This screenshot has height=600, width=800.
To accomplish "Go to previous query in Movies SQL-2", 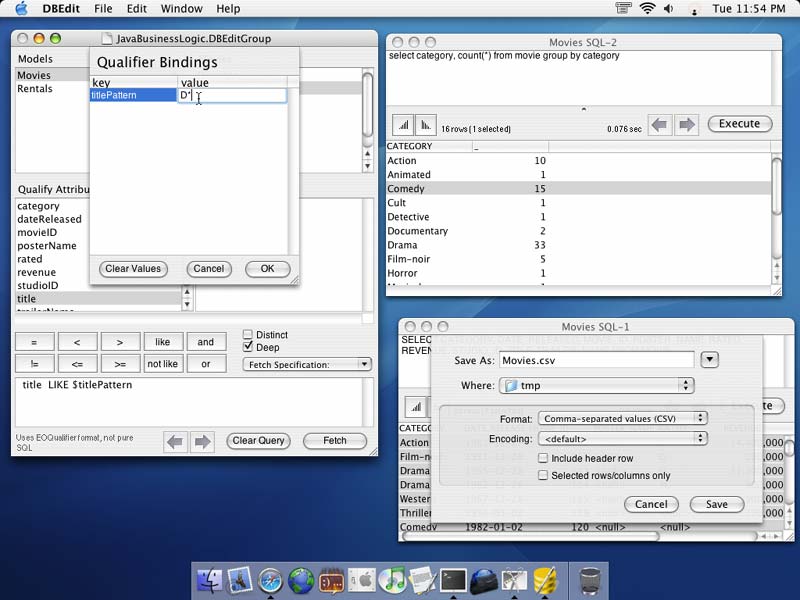I will [x=659, y=125].
